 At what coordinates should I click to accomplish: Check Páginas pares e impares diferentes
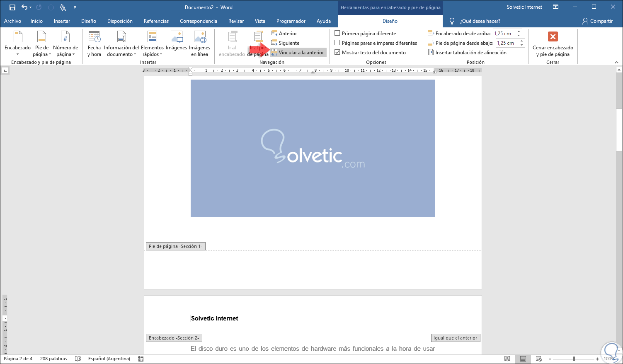point(337,43)
